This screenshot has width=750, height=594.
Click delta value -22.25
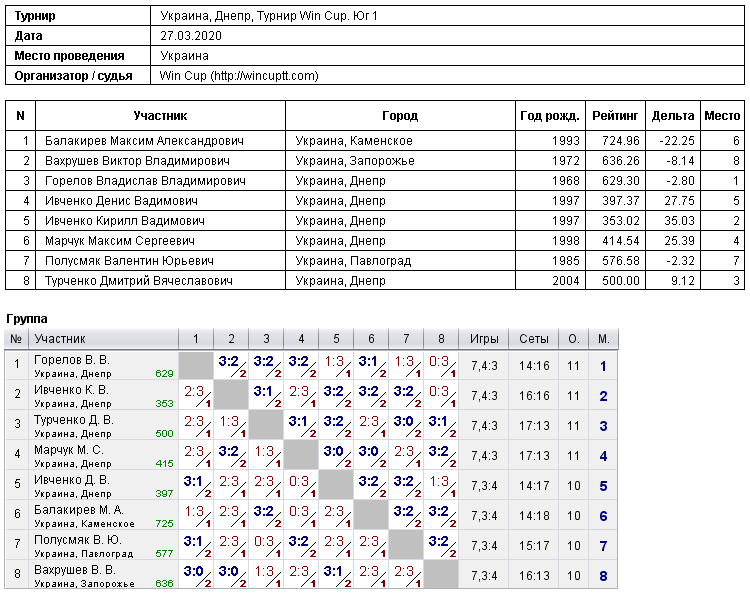tap(676, 141)
